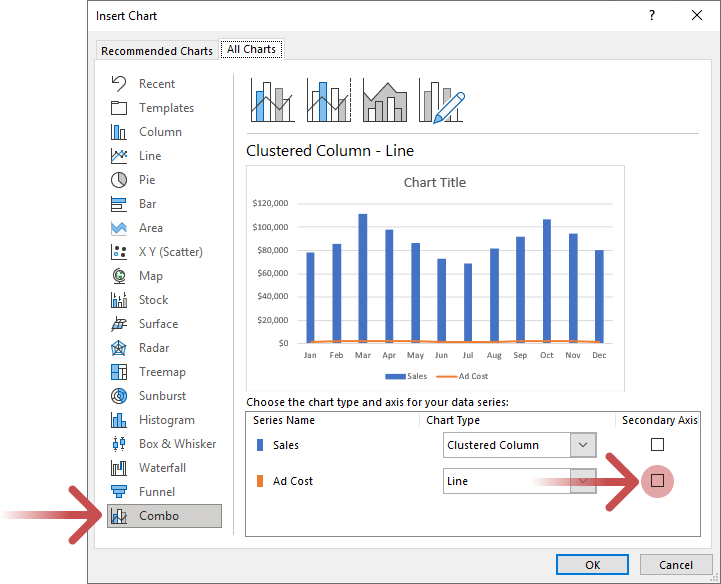Pick the Sunburst chart icon
Viewport: 721px width, 584px height.
click(119, 396)
